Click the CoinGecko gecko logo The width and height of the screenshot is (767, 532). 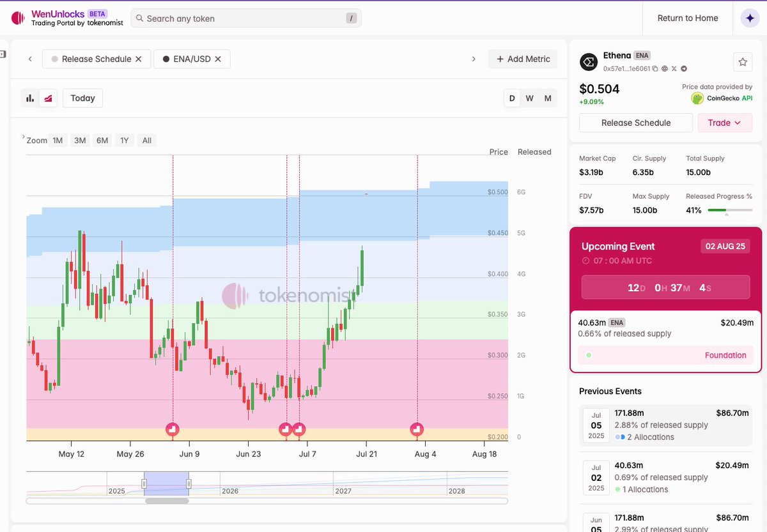coord(697,98)
